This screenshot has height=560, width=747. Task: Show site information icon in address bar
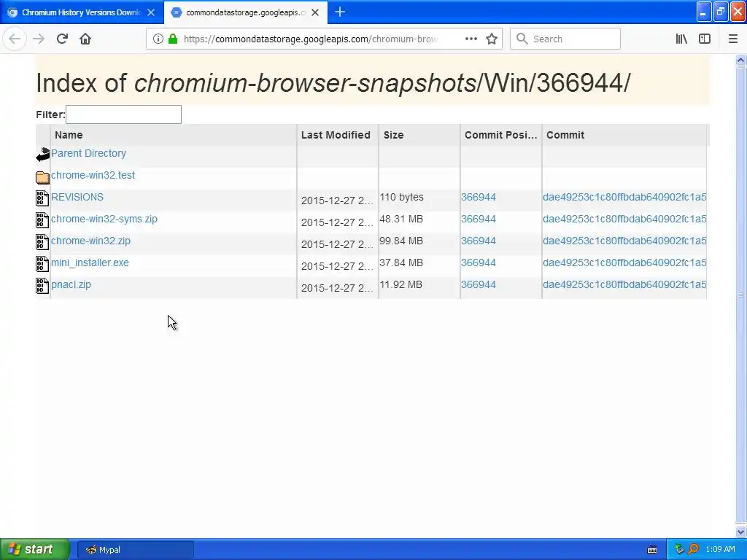(158, 39)
